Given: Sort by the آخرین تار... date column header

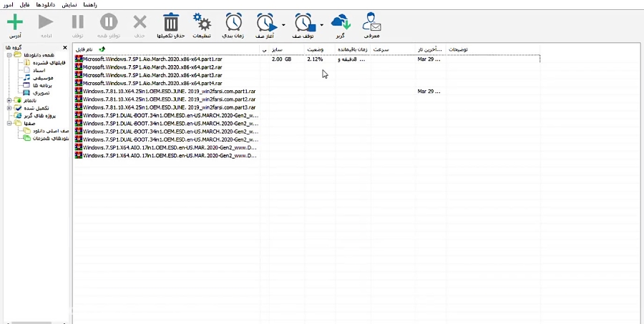Looking at the screenshot, I should (x=431, y=49).
